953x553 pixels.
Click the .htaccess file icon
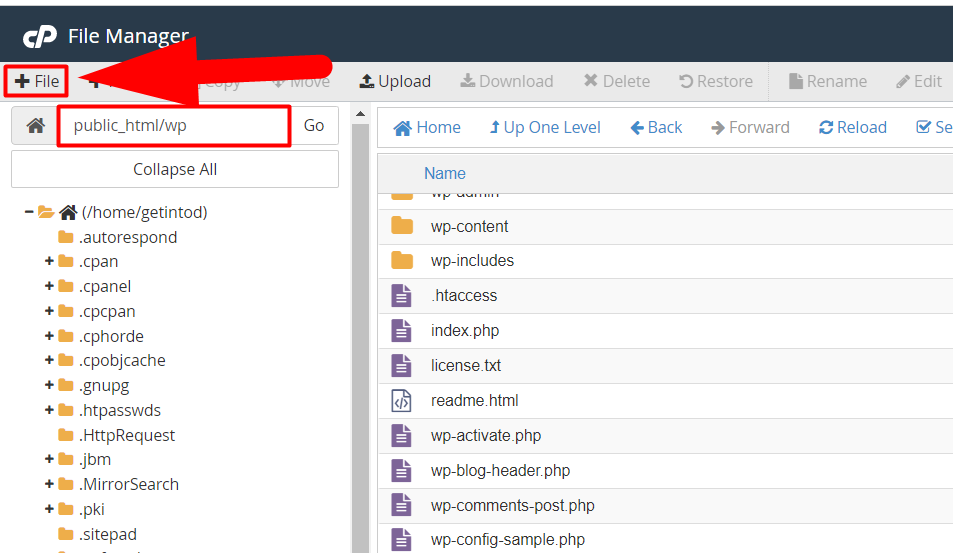[x=401, y=295]
